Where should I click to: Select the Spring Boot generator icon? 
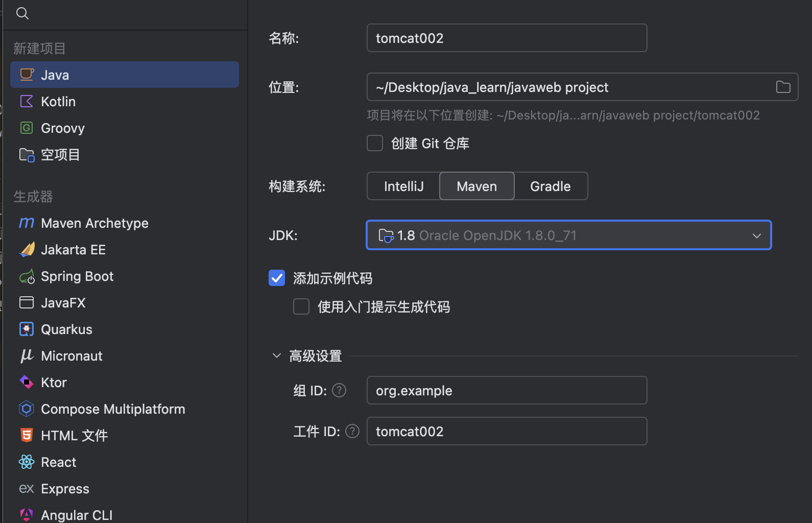pyautogui.click(x=27, y=277)
